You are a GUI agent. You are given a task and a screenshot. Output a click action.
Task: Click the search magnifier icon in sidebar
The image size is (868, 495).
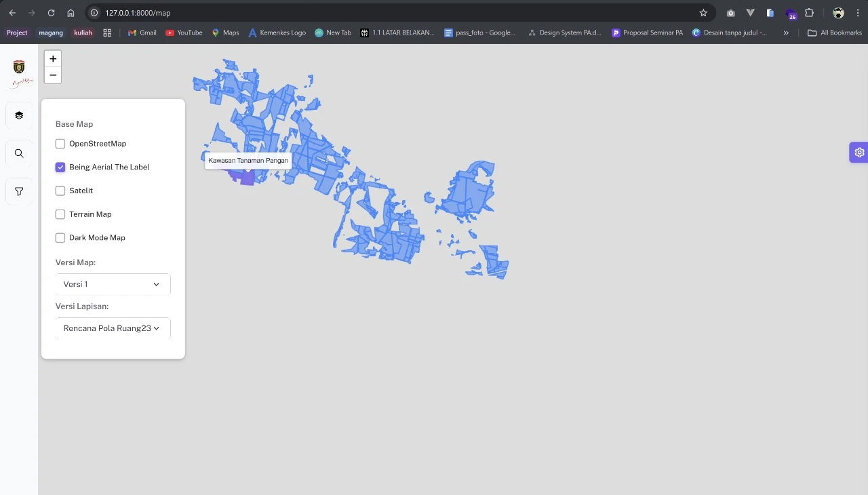[19, 153]
